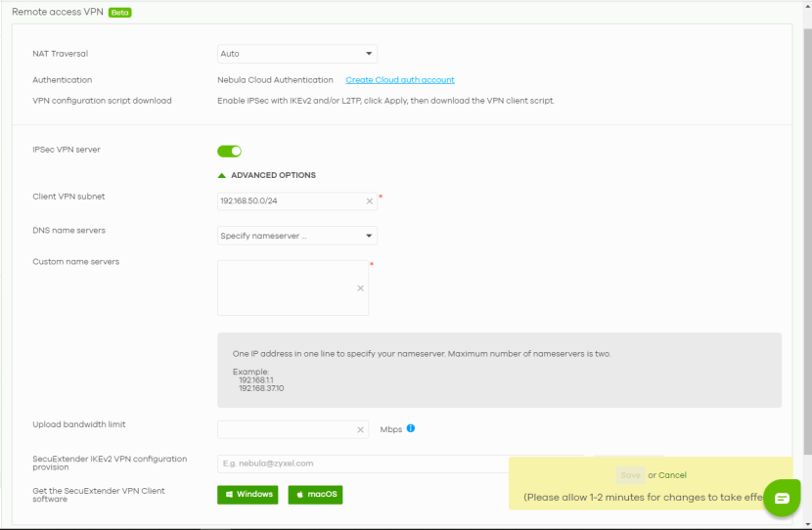Image resolution: width=812 pixels, height=530 pixels.
Task: Open the live chat widget
Action: pyautogui.click(x=782, y=498)
